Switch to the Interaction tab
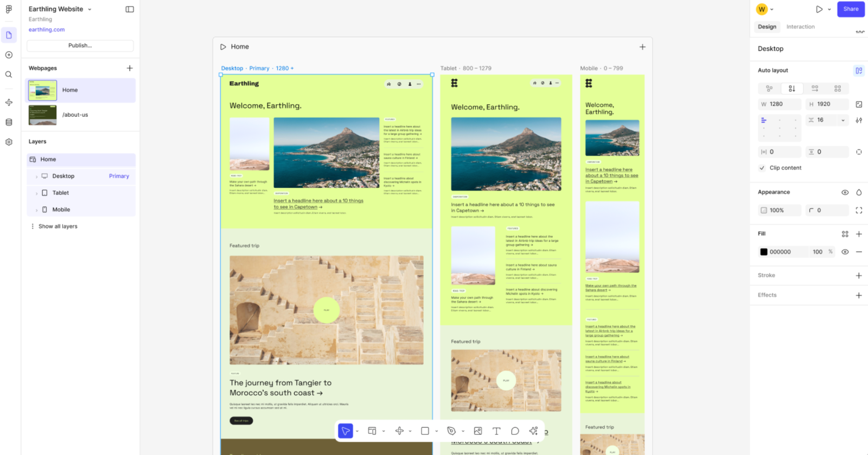This screenshot has height=455, width=868. tap(800, 27)
